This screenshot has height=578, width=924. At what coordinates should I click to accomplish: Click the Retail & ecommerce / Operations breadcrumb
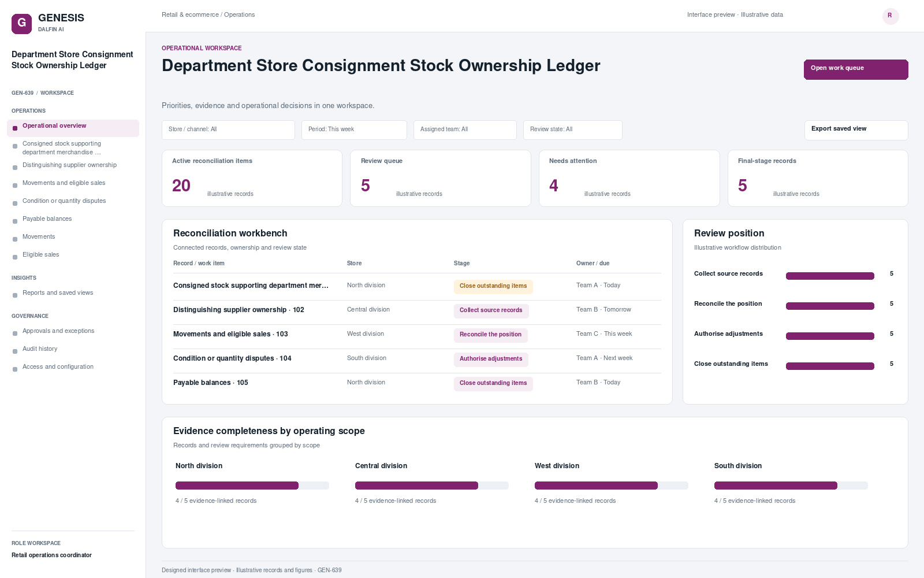click(208, 15)
